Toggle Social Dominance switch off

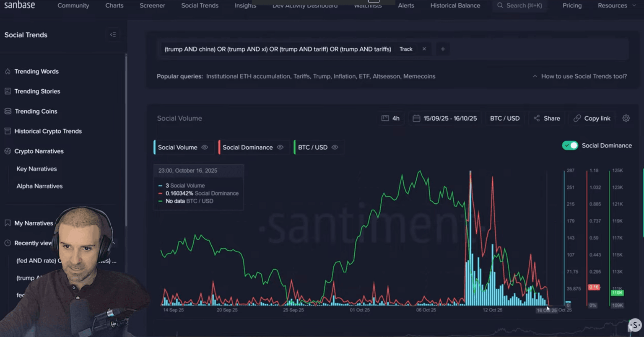[570, 145]
